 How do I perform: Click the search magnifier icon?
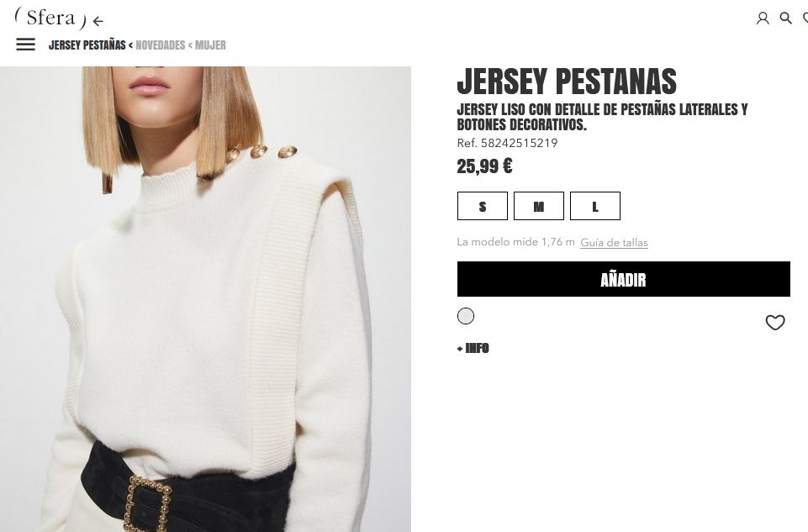(x=786, y=18)
